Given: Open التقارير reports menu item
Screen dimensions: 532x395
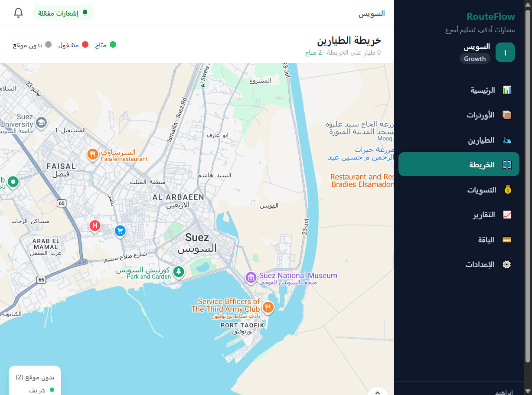Looking at the screenshot, I should click(459, 215).
